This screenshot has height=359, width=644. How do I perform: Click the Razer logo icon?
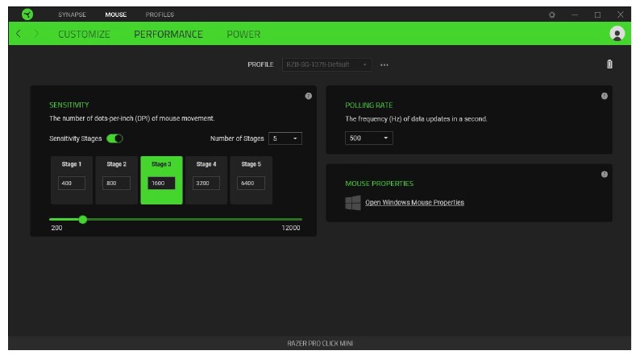[x=27, y=14]
